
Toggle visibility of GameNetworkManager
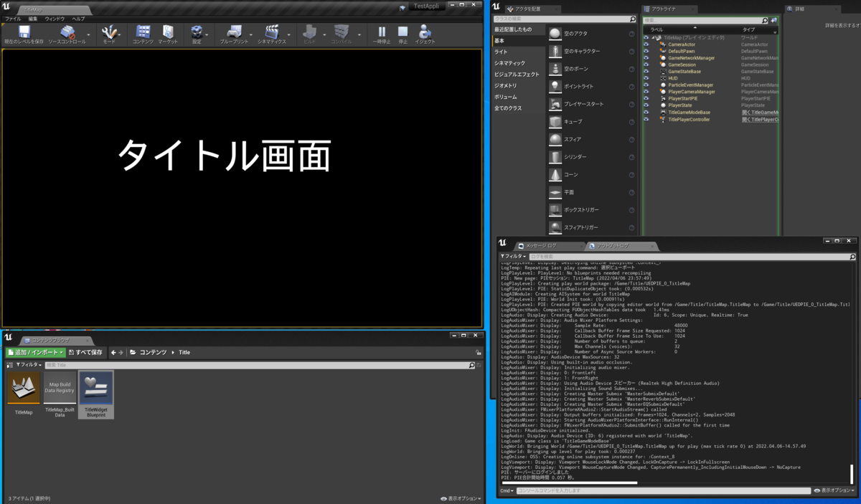[646, 58]
